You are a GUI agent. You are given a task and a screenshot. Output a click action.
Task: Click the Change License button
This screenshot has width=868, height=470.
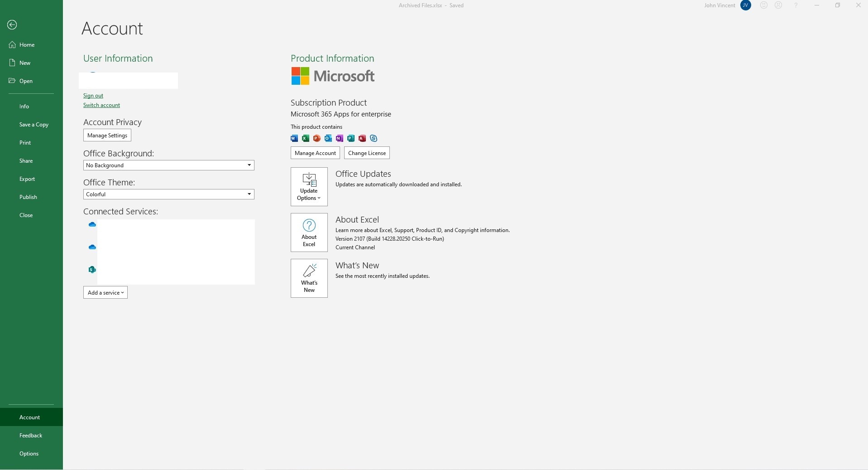tap(367, 153)
